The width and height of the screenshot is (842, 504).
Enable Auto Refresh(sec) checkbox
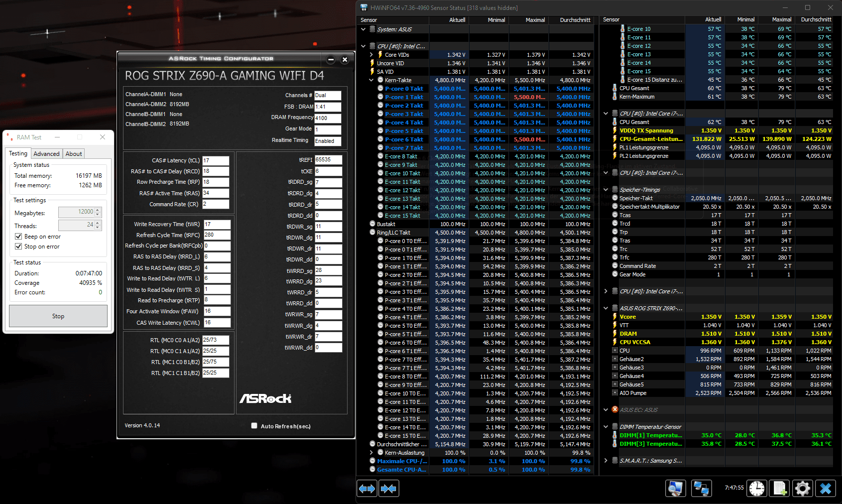click(x=254, y=426)
